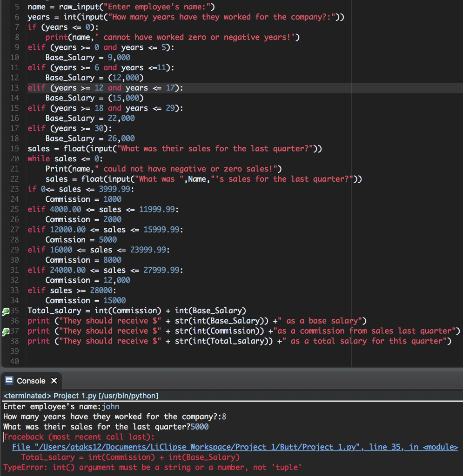This screenshot has height=476, width=463.
Task: Click '11999.99' on line 25
Action: pyautogui.click(x=157, y=210)
